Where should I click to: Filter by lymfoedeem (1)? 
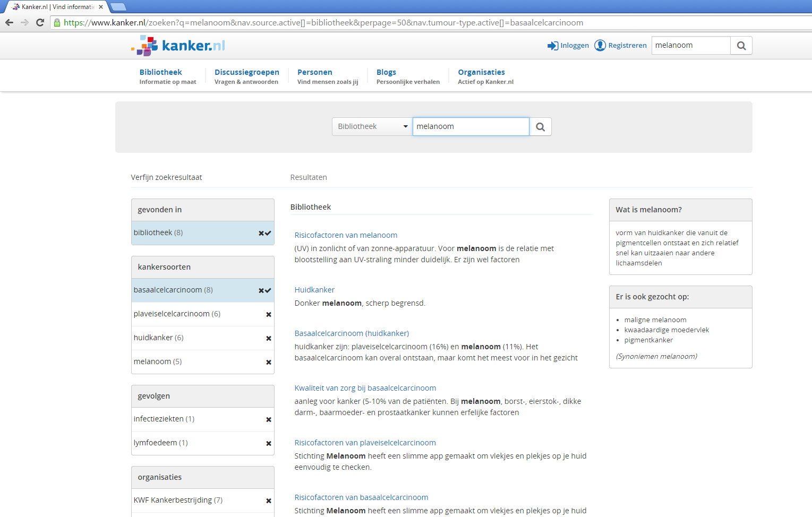160,443
